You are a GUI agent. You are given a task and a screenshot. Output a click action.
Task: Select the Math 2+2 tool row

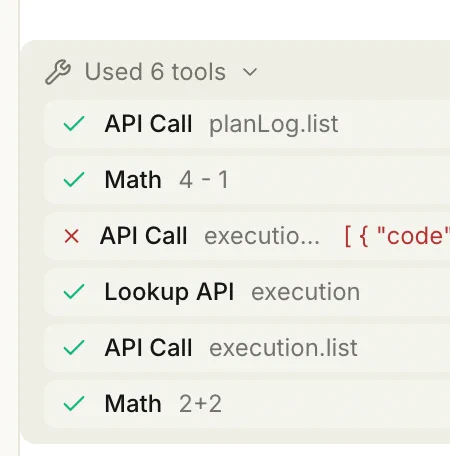[247, 404]
